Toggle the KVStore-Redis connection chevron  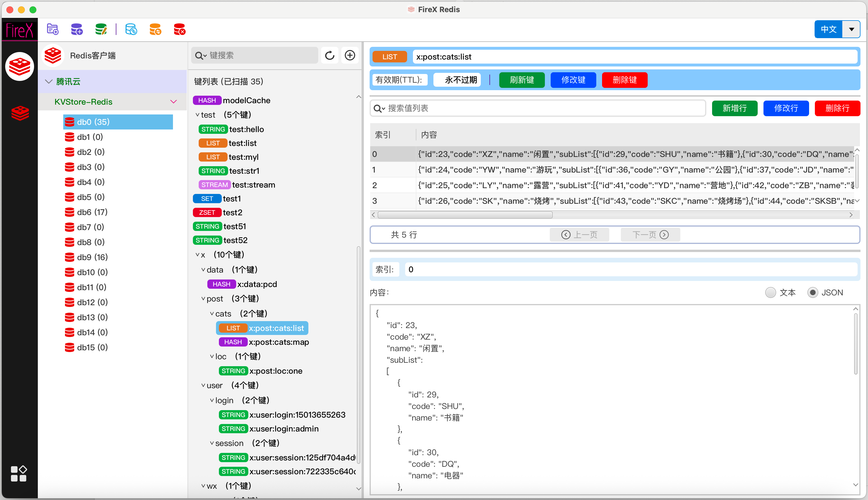[x=173, y=102]
